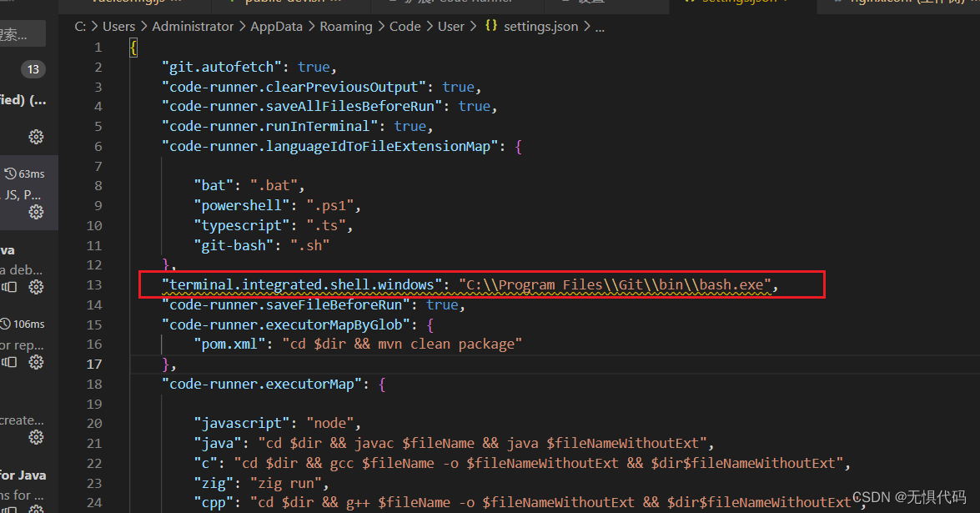Click the gear icon below the create extension
This screenshot has height=513, width=980.
35,436
